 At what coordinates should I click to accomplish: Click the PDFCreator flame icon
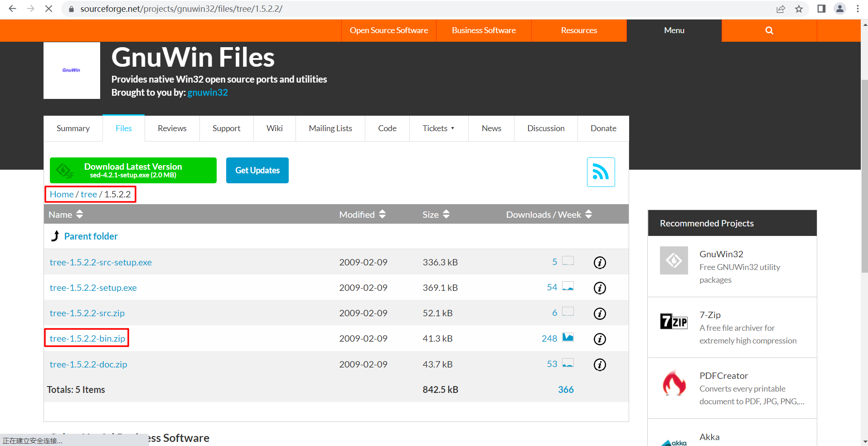click(x=674, y=382)
